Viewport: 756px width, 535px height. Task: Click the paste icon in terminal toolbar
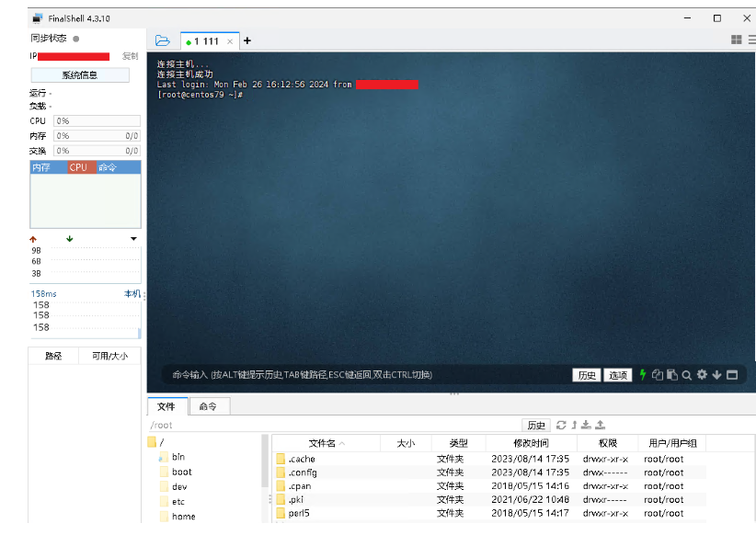click(x=672, y=374)
